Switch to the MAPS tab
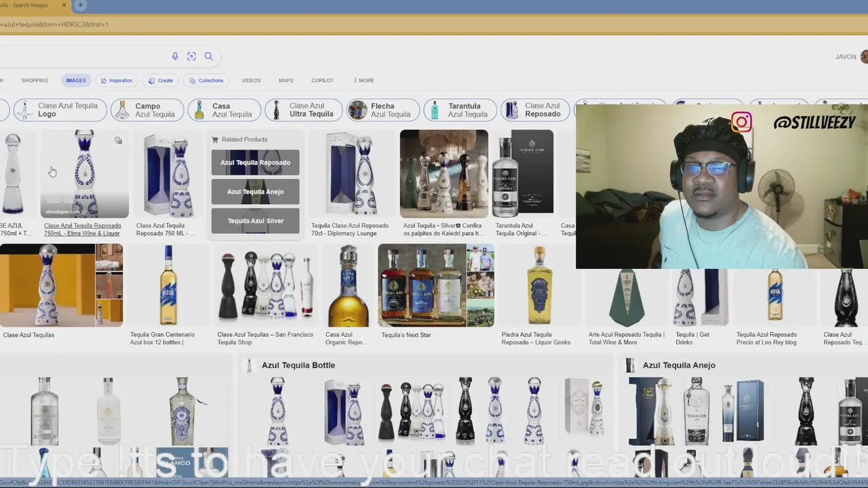 (285, 80)
